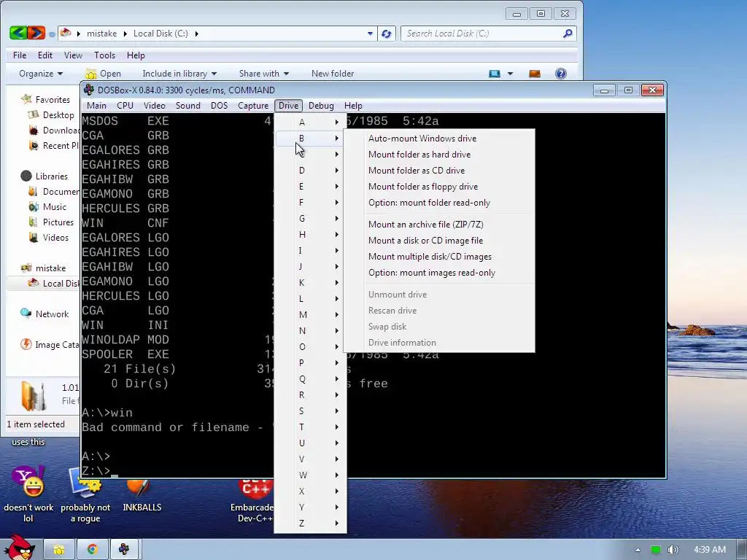Choose Mount folder as CD drive
The width and height of the screenshot is (747, 560).
[x=438, y=171]
